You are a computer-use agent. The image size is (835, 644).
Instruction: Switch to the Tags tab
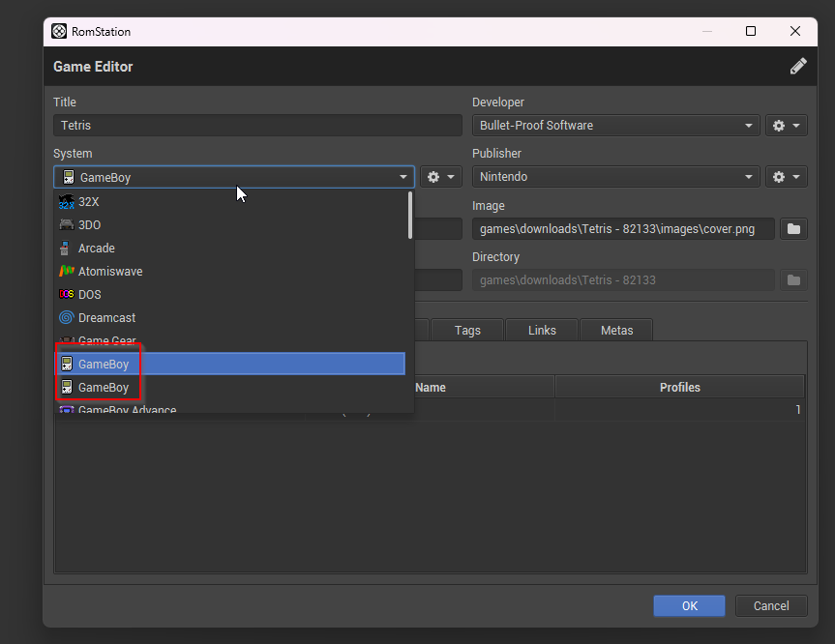coord(467,331)
